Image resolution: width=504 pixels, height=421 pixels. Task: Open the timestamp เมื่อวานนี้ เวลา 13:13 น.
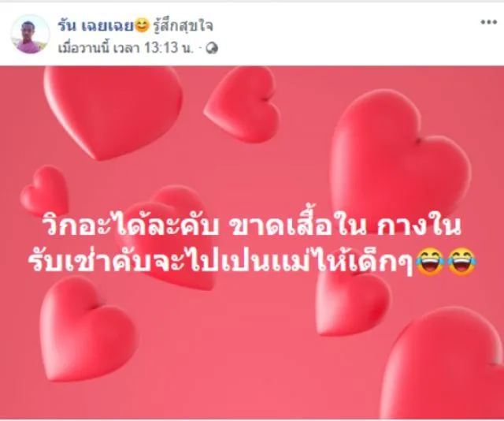pos(126,48)
